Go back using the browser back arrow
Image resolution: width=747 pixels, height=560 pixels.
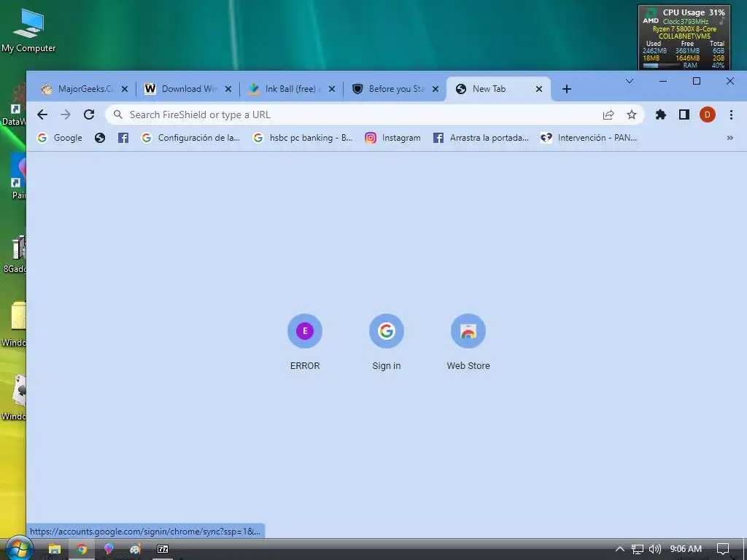(42, 114)
